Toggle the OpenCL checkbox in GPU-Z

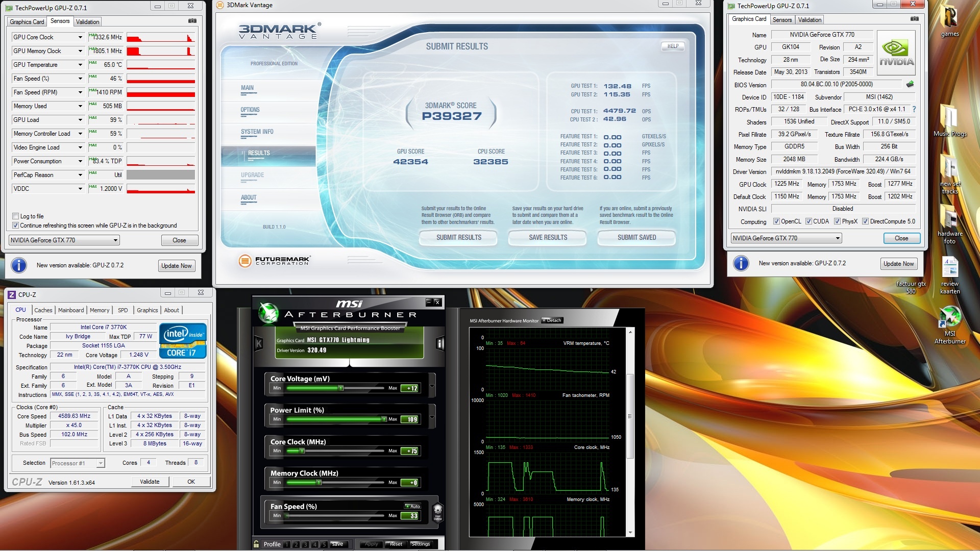[x=776, y=221]
